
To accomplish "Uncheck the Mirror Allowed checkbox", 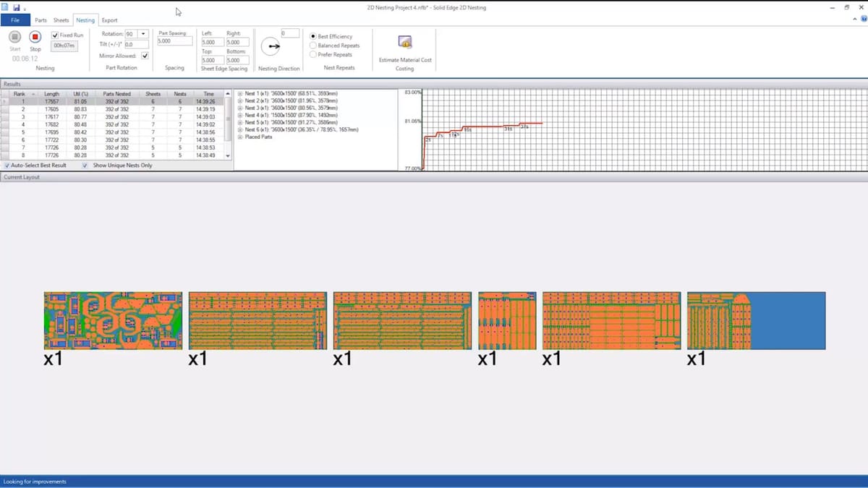I will (145, 56).
